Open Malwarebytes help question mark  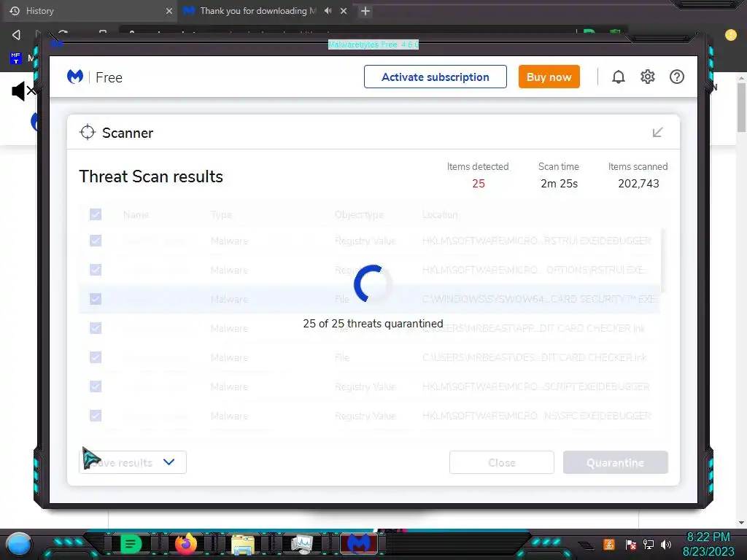pyautogui.click(x=676, y=77)
